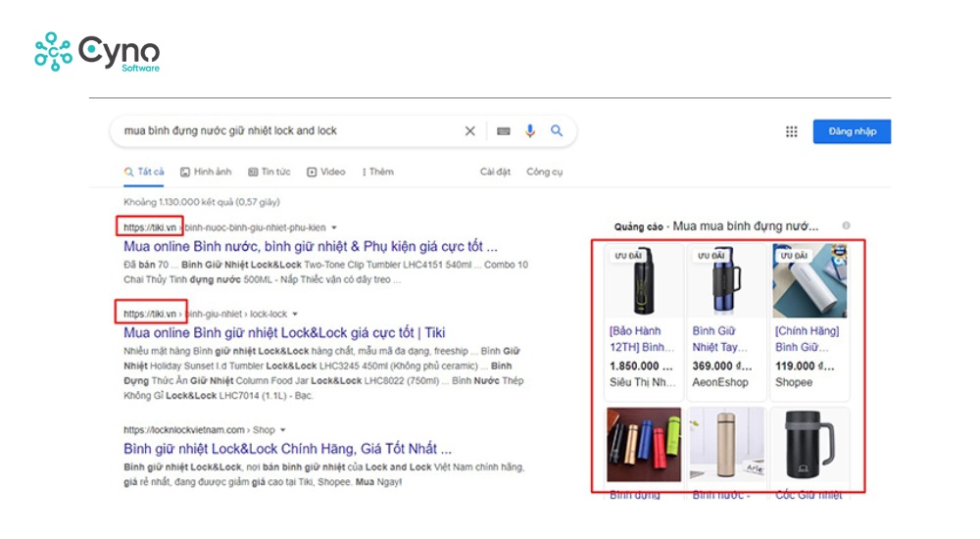The width and height of the screenshot is (980, 539).
Task: Expand dropdown arrow after lock-lock URL
Action: tap(295, 314)
